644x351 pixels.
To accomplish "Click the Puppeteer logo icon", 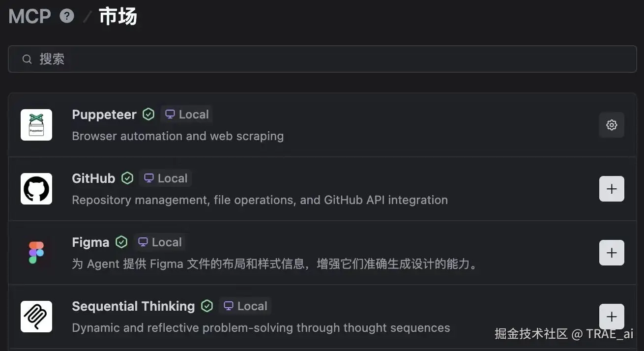I will click(36, 125).
